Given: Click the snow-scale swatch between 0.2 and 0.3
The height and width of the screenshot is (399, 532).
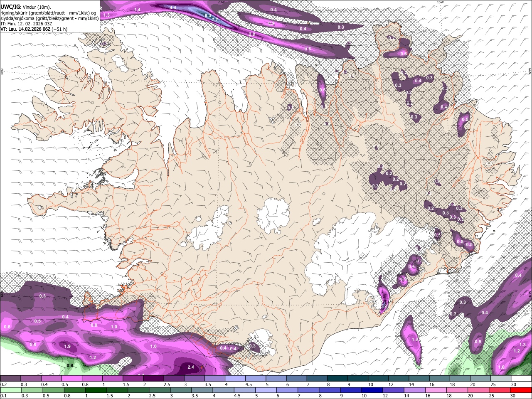Looking at the screenshot, I should [x=10, y=379].
